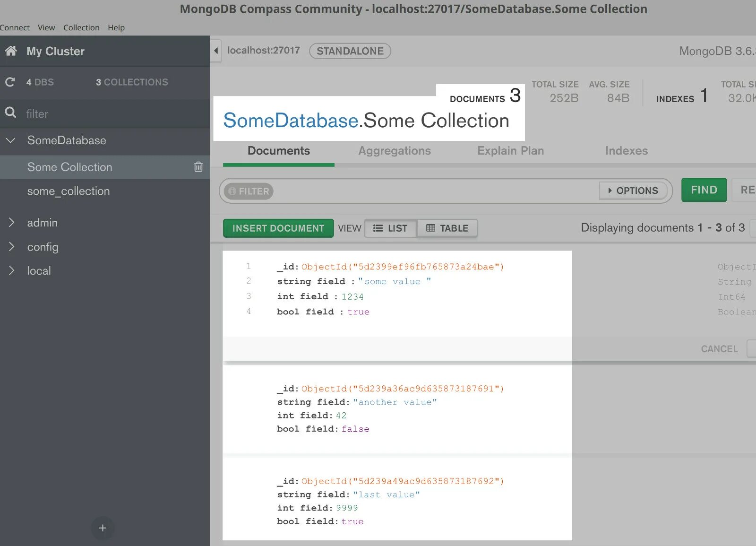
Task: Click the String type label in first document
Action: tap(734, 282)
